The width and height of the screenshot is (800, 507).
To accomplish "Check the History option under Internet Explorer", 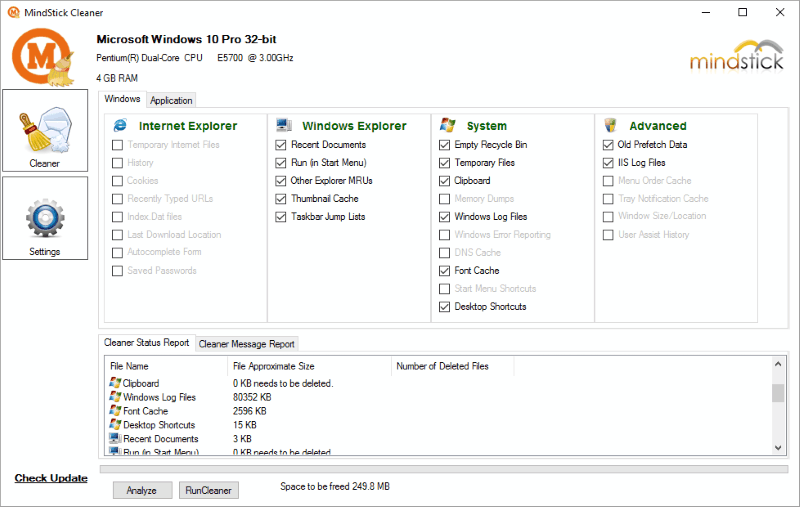I will [117, 163].
